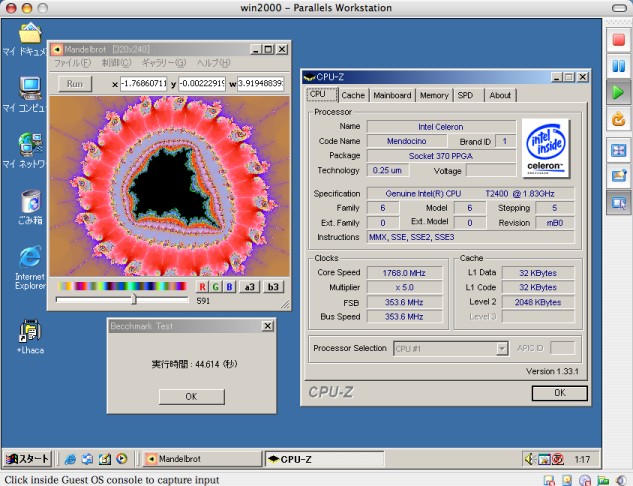Click the b3 button in Mandelbrot

point(273,287)
